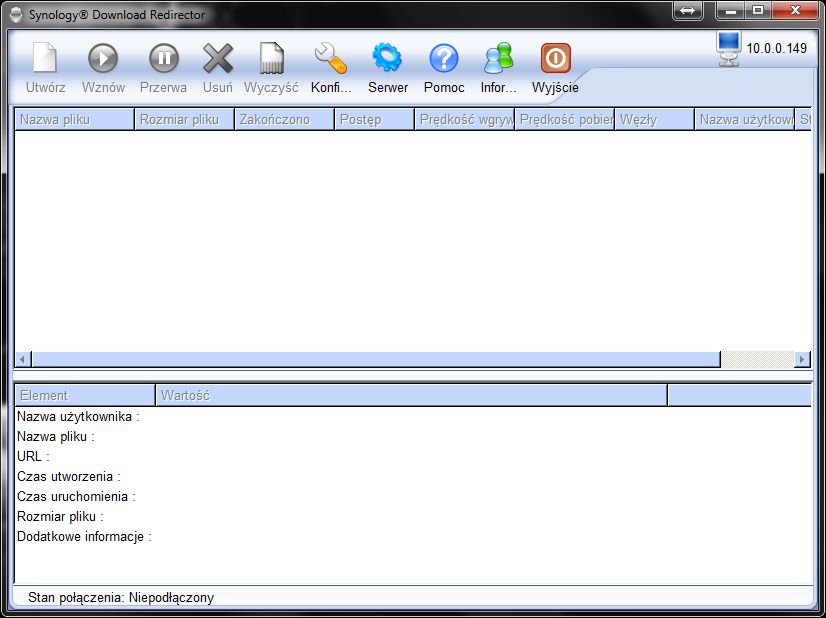Open the Serwer gear icon
The image size is (826, 618).
pyautogui.click(x=387, y=57)
